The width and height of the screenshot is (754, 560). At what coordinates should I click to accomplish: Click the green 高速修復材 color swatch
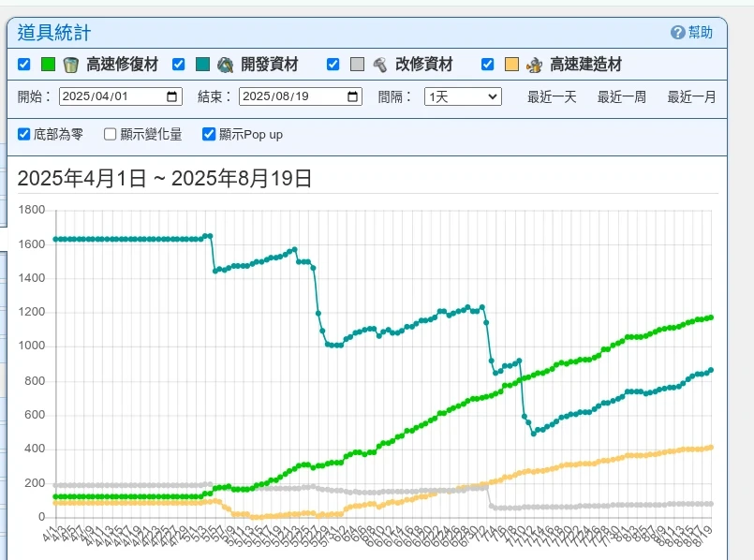coord(49,65)
